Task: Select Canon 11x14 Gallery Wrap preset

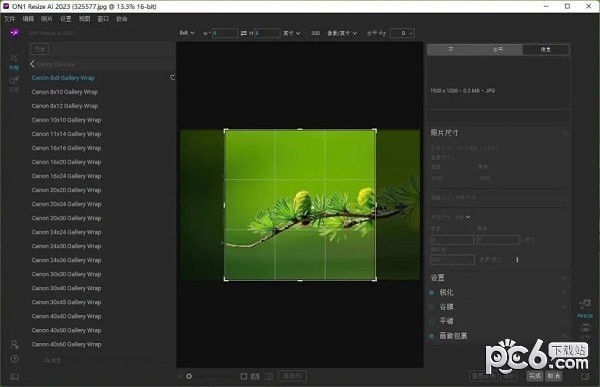Action: coord(67,134)
